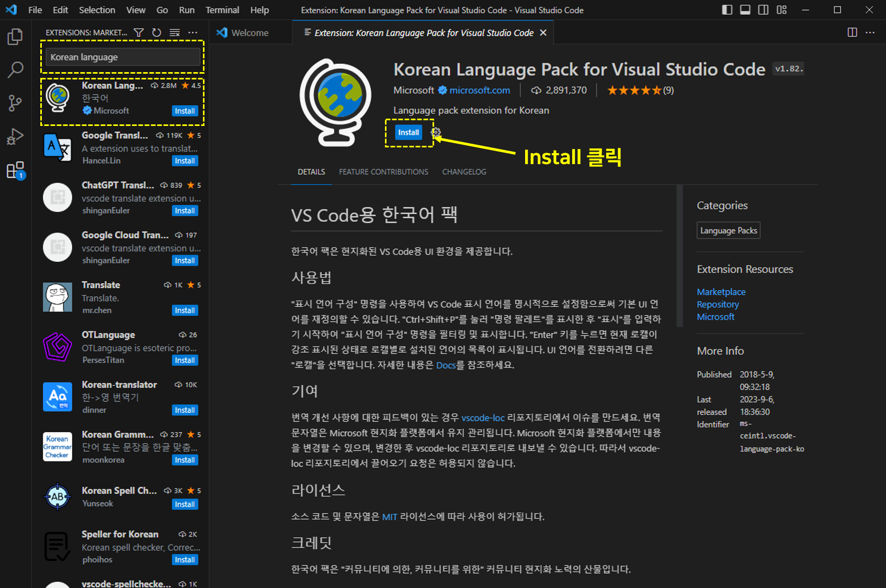Install the Google Translate extension
This screenshot has width=886, height=588.
pyautogui.click(x=185, y=161)
